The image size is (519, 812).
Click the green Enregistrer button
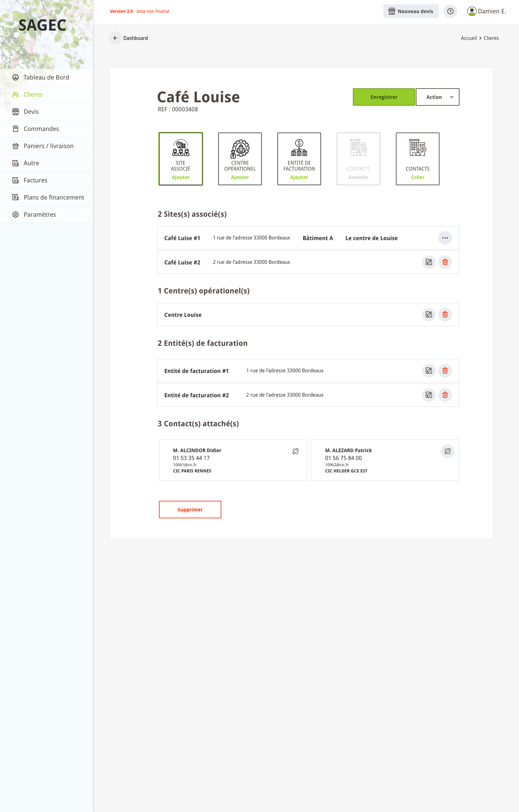[383, 97]
